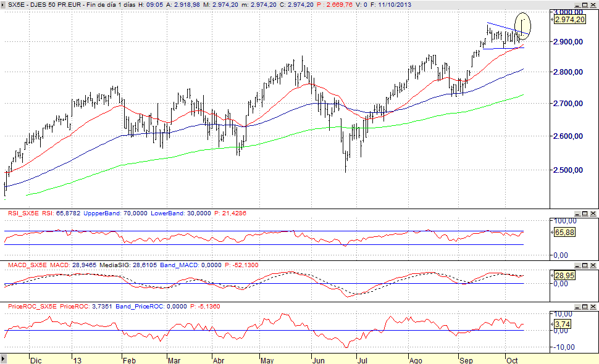Click the UppperBand: 70,0000 label
Screen dimensions: 599x364
[115, 213]
